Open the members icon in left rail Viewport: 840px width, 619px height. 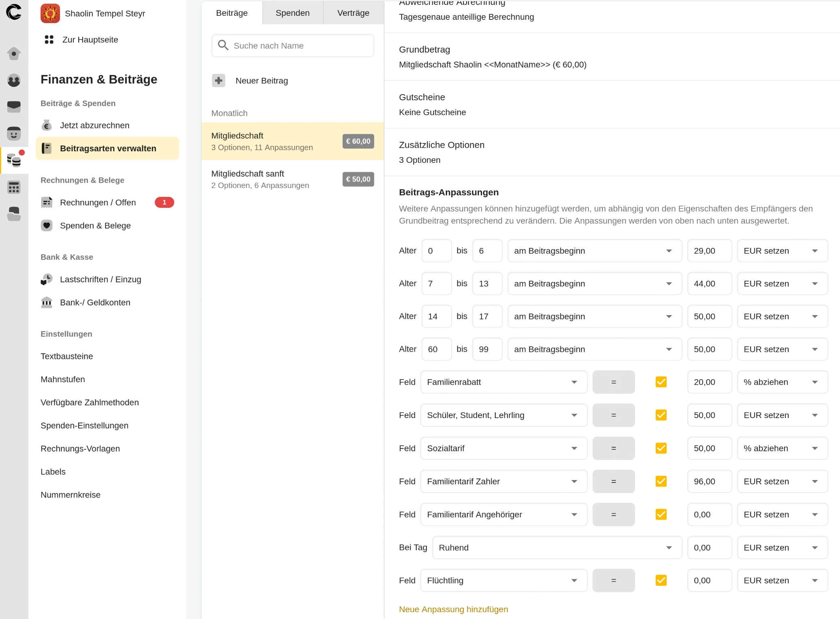click(14, 80)
